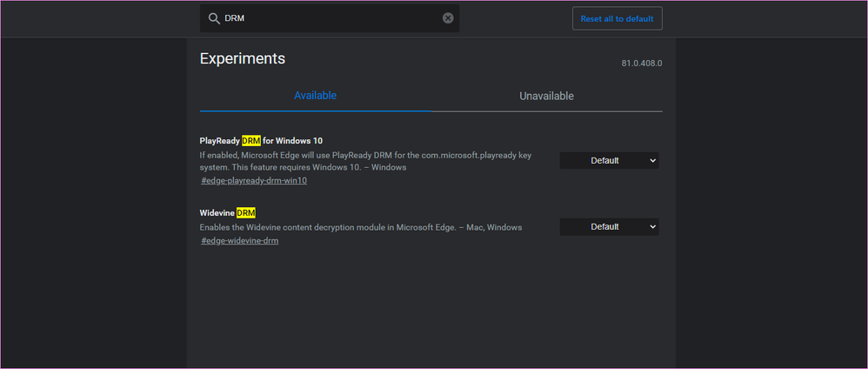Click the Widevine decryption module description
Image resolution: width=868 pixels, height=369 pixels.
[x=361, y=227]
